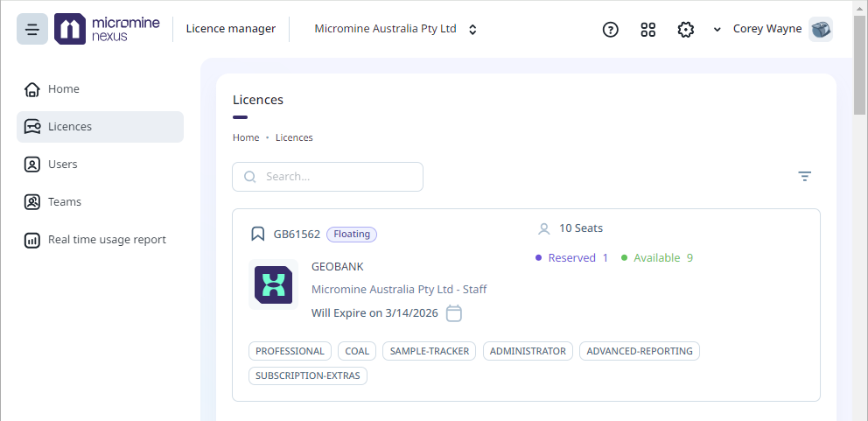
Task: Click the ADVANCED-REPORTING tag
Action: click(640, 351)
